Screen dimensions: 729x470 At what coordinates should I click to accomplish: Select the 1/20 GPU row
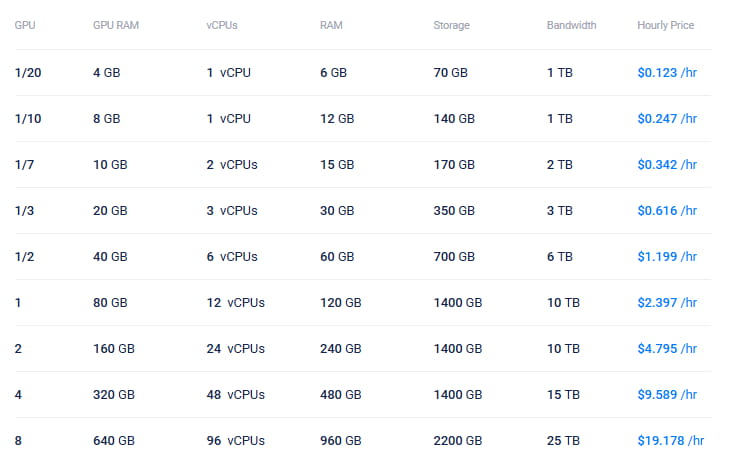(x=27, y=72)
